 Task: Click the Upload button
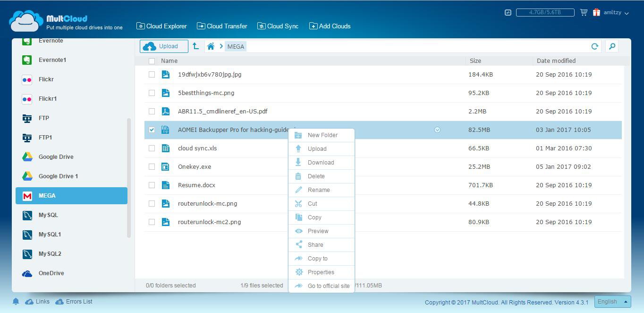[164, 46]
